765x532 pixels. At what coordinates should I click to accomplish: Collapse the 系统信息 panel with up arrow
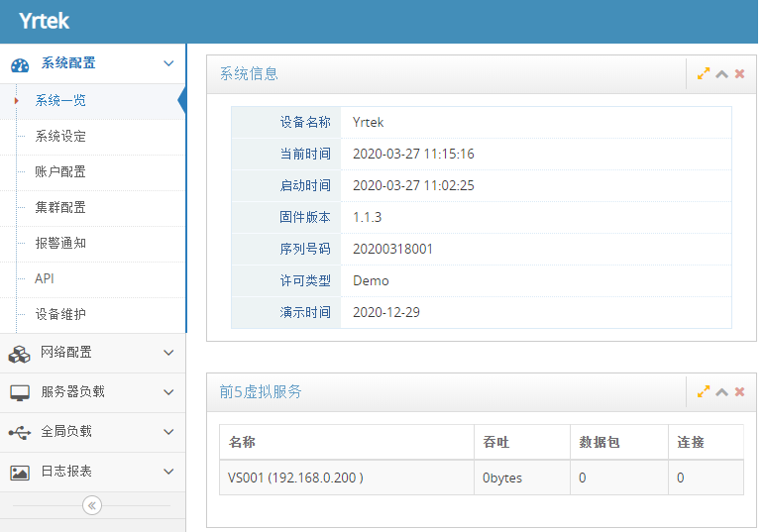[721, 73]
